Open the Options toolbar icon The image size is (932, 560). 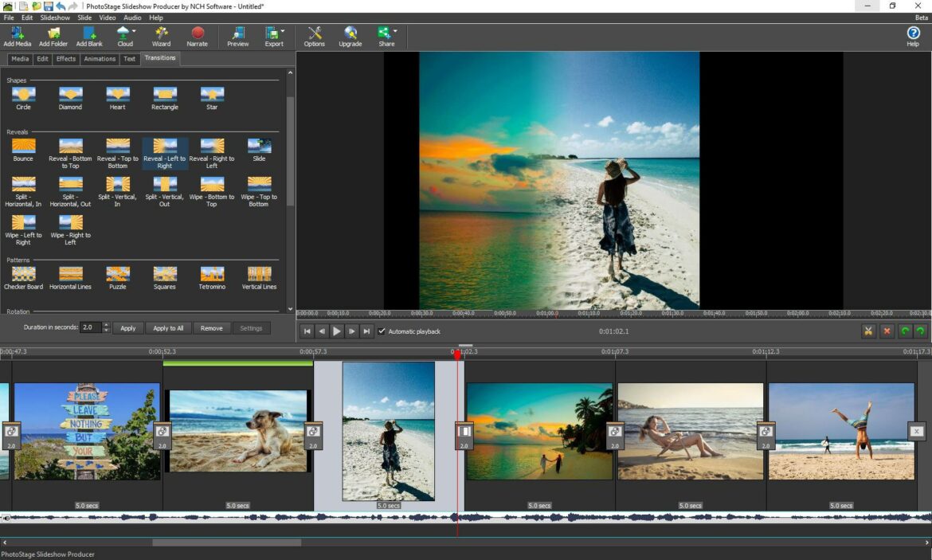[x=314, y=36]
